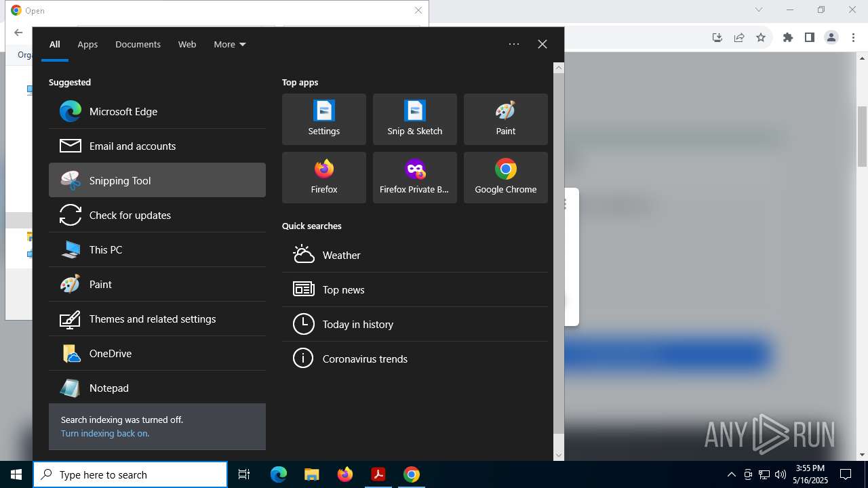
Task: Open Themes and related settings
Action: (157, 319)
